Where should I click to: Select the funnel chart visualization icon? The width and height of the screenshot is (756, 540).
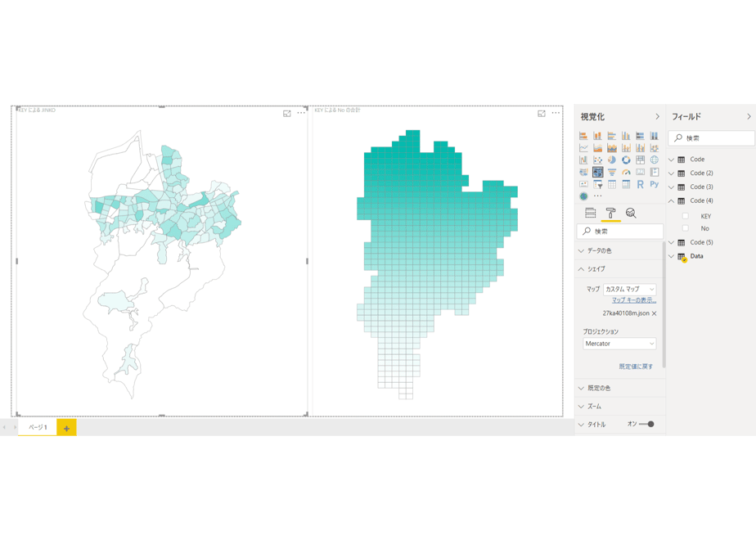[x=612, y=172]
